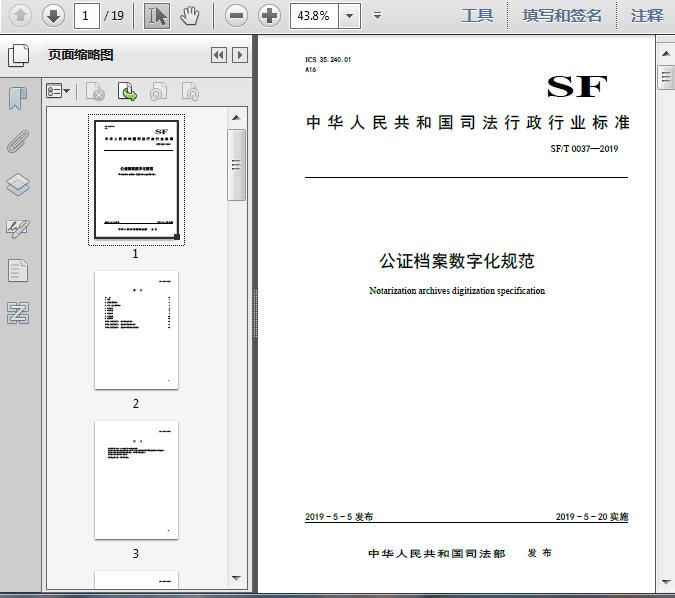Expand the thumbnails pane with right-arrow button

click(240, 55)
